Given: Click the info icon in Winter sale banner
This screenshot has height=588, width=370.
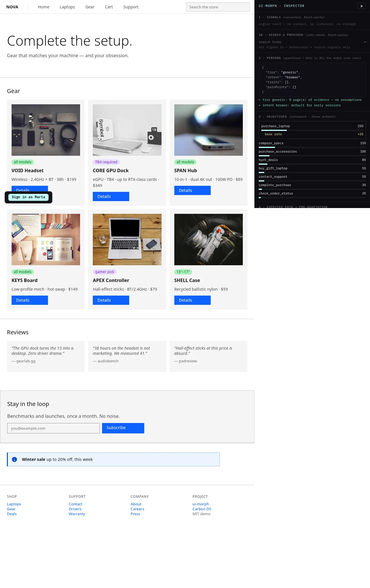Looking at the screenshot, I should click(x=14, y=459).
